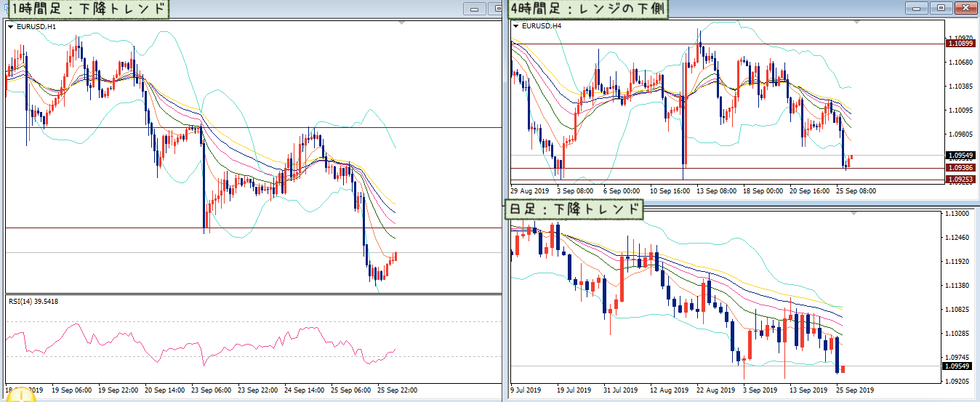980x402 pixels.
Task: Click 25 Sep 08:00 on H4 time axis
Action: [856, 190]
